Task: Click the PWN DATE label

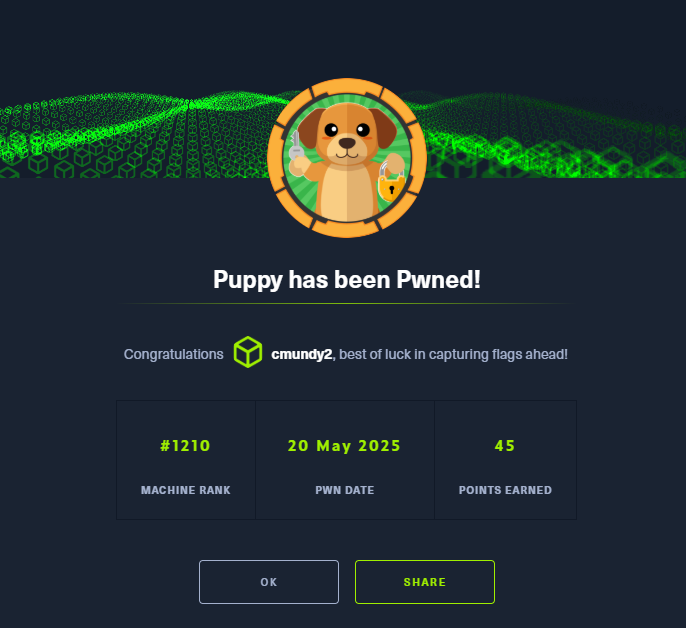Action: point(345,490)
